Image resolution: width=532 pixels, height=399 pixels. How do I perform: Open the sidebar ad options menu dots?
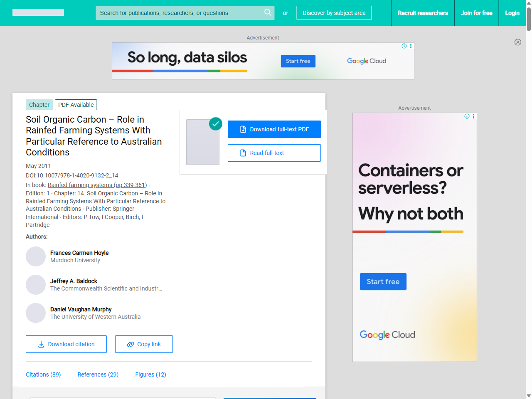[x=473, y=116]
